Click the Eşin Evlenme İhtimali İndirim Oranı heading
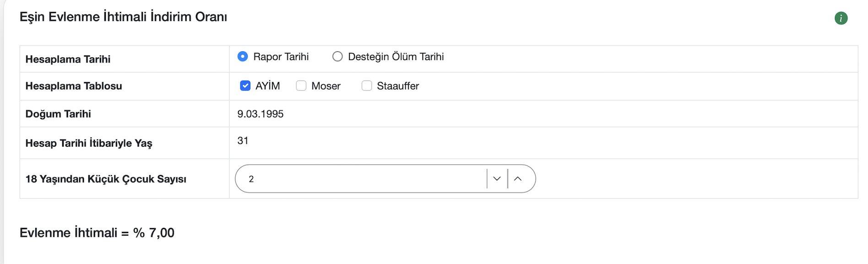Viewport: 868px width, 264px height. pos(124,17)
